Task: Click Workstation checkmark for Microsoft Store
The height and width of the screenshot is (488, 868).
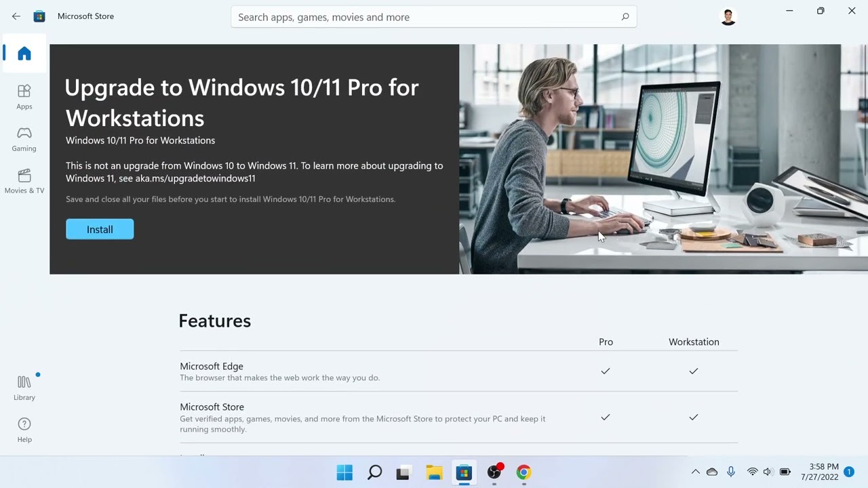Action: point(694,417)
